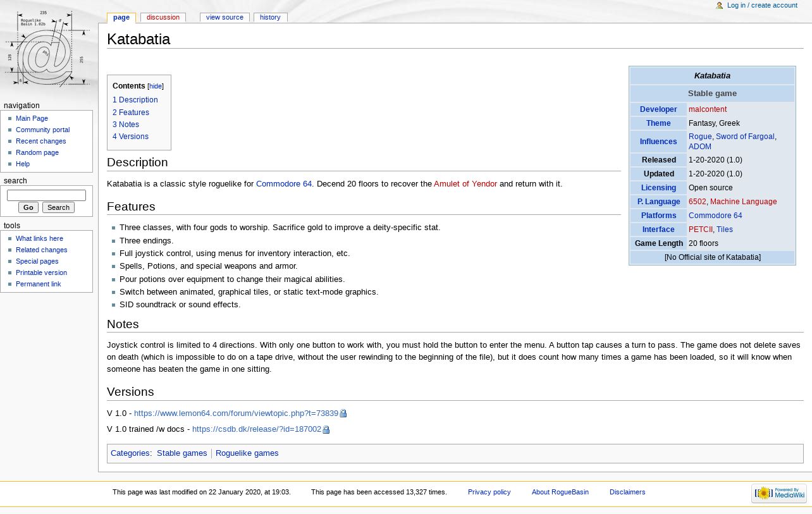Hide the Contents table

(x=156, y=87)
